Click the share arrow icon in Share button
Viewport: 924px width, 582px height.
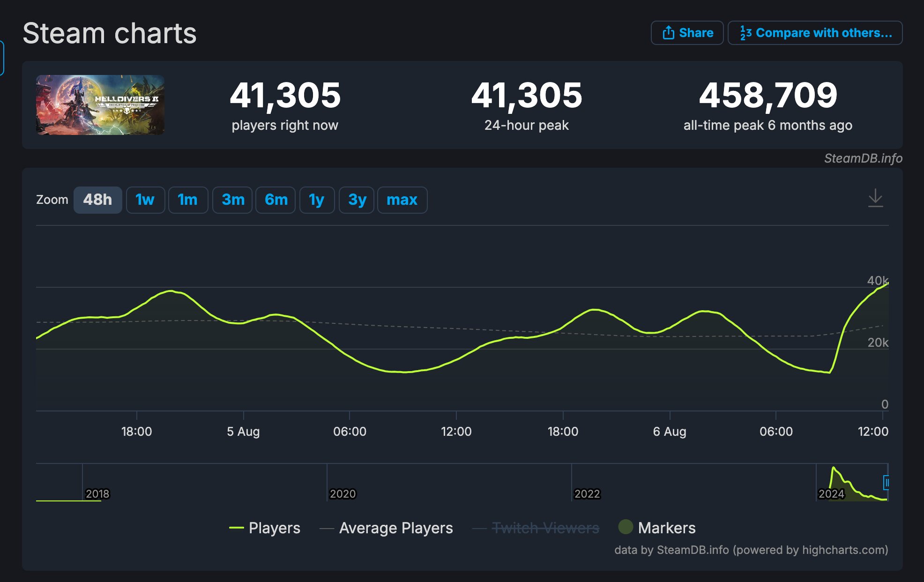[x=668, y=32]
